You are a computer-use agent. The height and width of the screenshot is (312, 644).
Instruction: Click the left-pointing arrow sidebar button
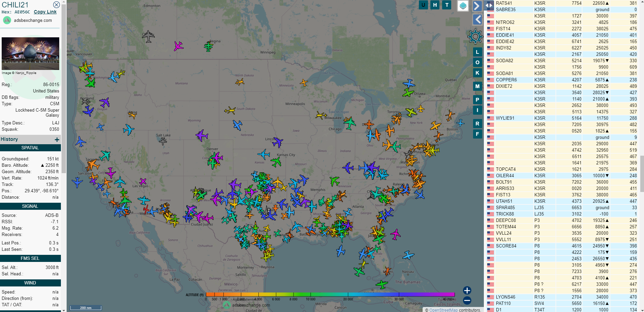[x=477, y=19]
